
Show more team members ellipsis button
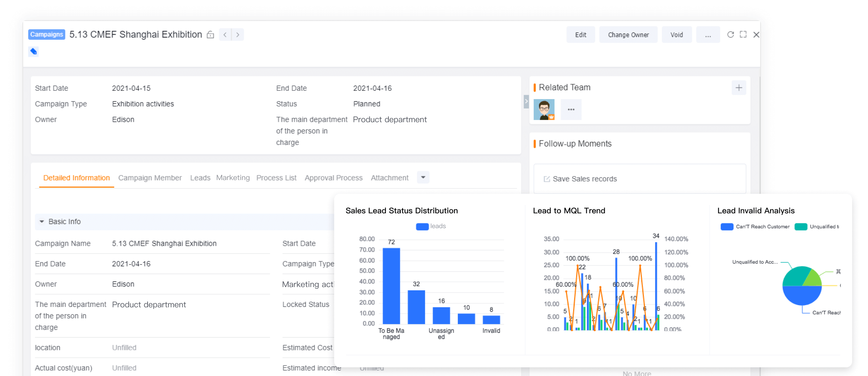point(571,110)
